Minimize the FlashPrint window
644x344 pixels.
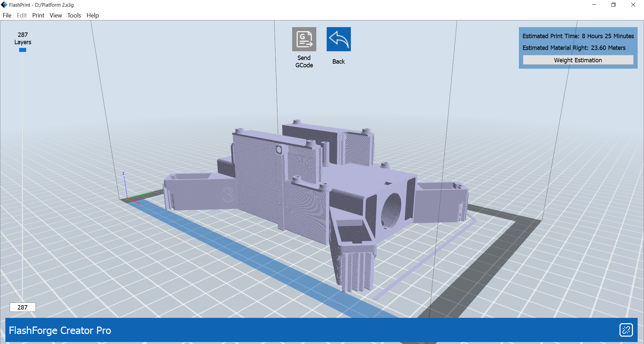(594, 5)
